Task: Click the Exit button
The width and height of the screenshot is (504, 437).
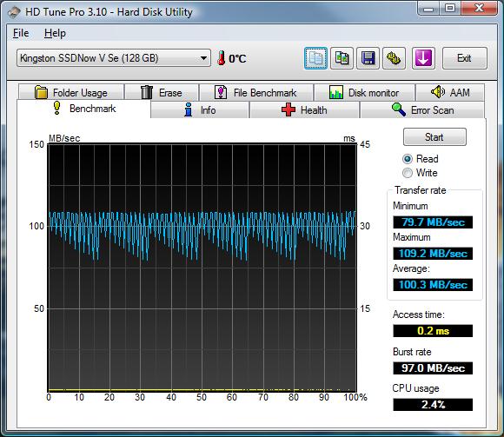Action: [x=465, y=58]
